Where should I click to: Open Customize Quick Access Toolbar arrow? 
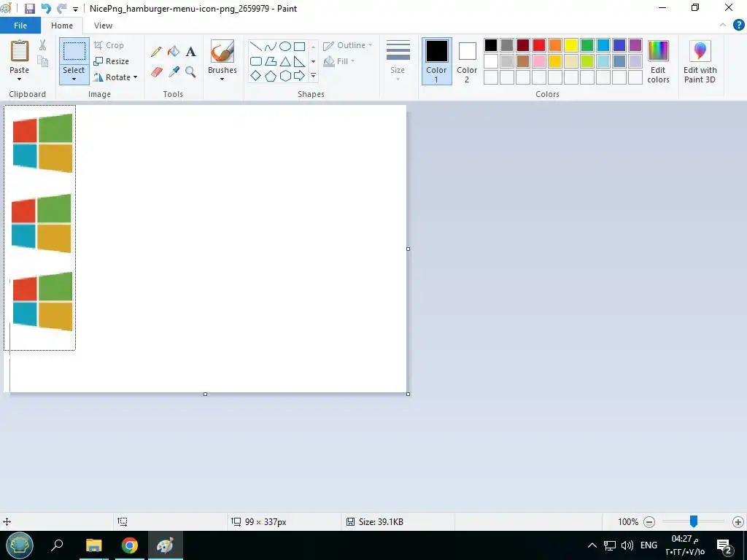(x=75, y=9)
